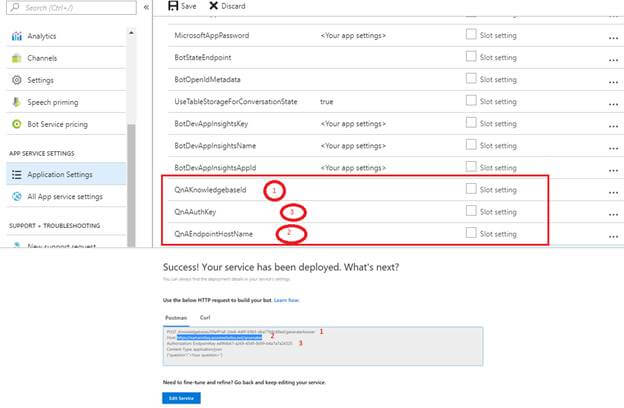Click the highlighted Host URL in request box
The height and width of the screenshot is (408, 624).
[x=220, y=338]
